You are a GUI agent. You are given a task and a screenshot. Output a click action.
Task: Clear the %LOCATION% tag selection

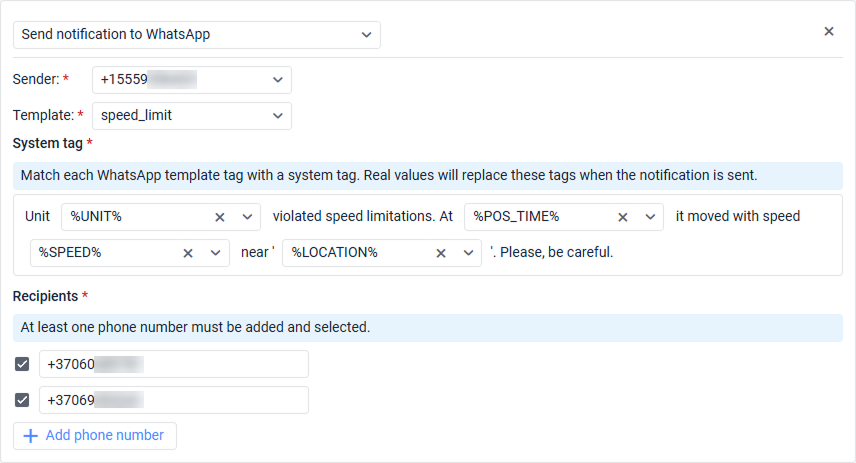(x=441, y=253)
